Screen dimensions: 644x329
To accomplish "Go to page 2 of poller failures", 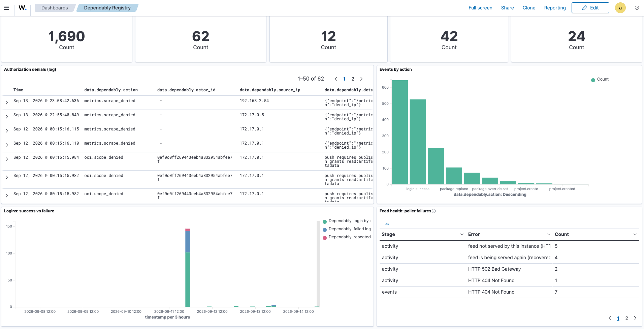I will (626, 318).
